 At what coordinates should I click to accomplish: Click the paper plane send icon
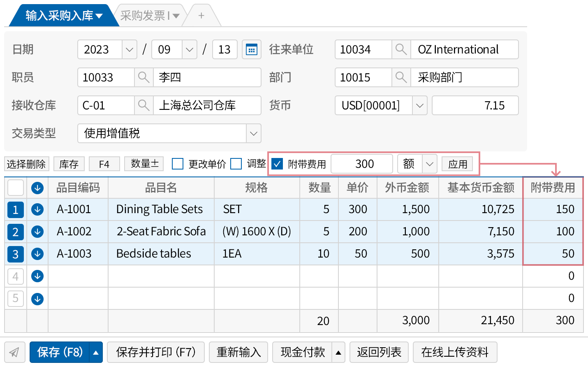click(15, 352)
